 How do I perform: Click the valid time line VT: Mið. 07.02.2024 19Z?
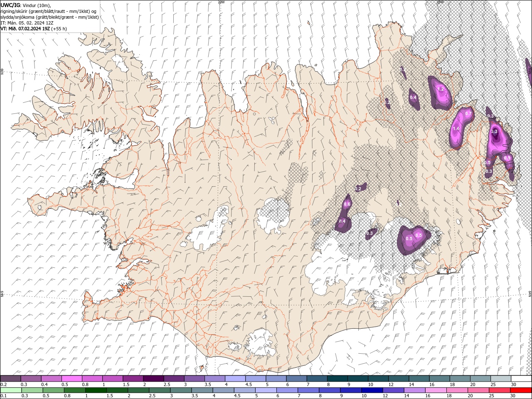(x=34, y=29)
